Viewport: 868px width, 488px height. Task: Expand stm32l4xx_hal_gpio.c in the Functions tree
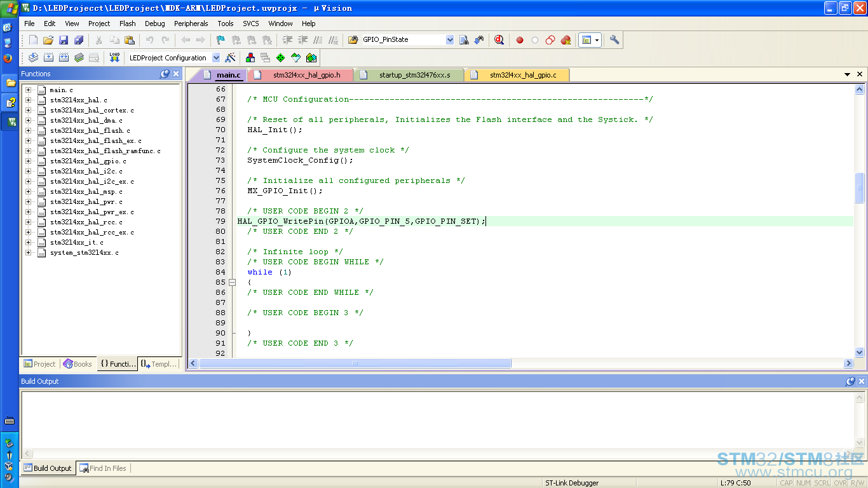[28, 161]
